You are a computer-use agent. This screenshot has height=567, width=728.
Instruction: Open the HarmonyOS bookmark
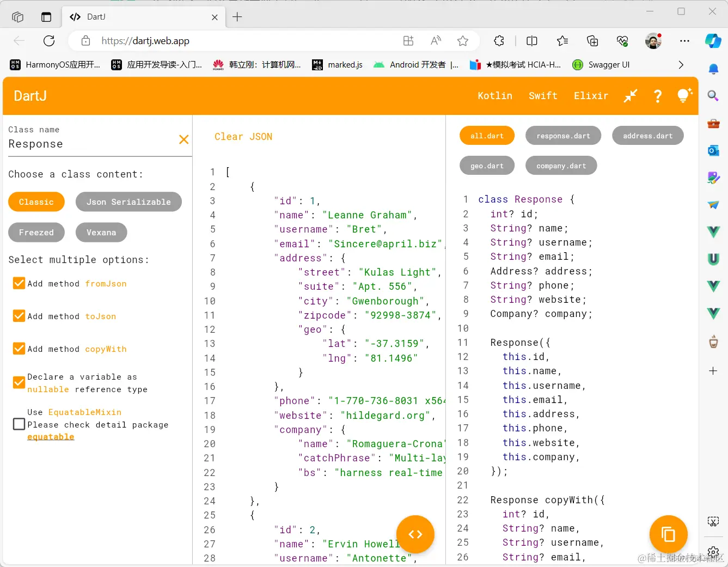point(55,65)
